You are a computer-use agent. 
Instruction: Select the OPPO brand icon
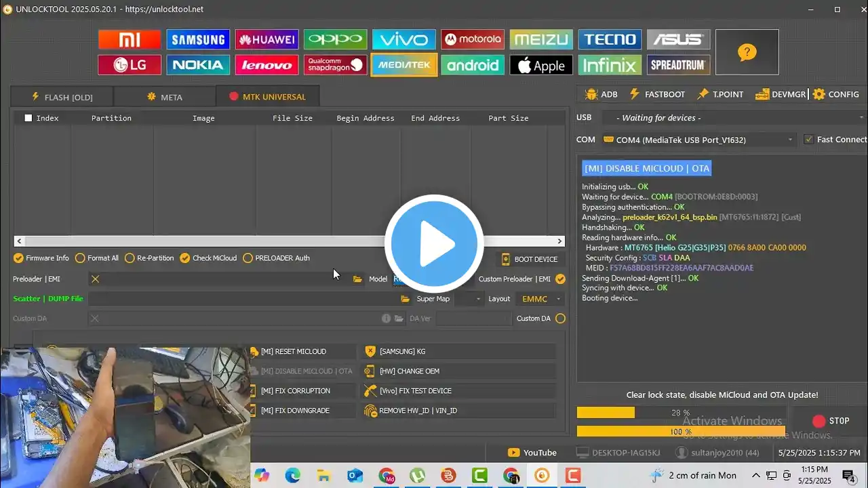click(335, 39)
